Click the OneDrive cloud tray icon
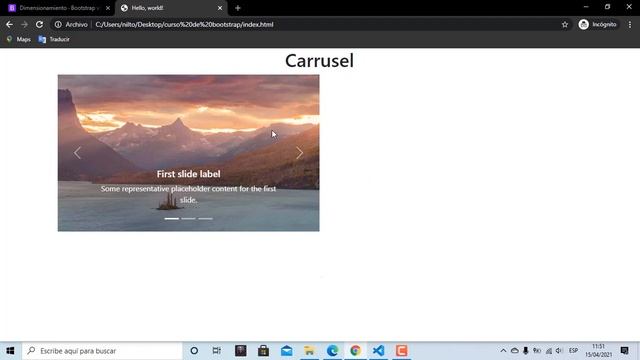This screenshot has width=640, height=360. point(515,351)
